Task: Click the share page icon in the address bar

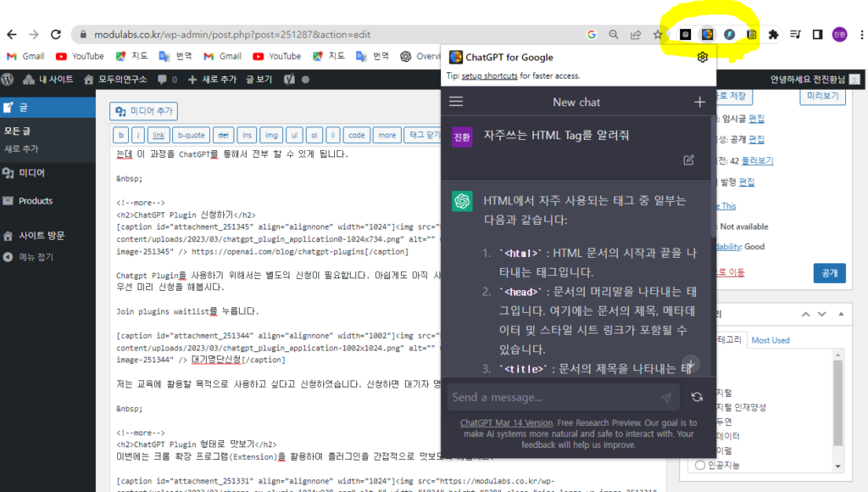Action: (636, 34)
